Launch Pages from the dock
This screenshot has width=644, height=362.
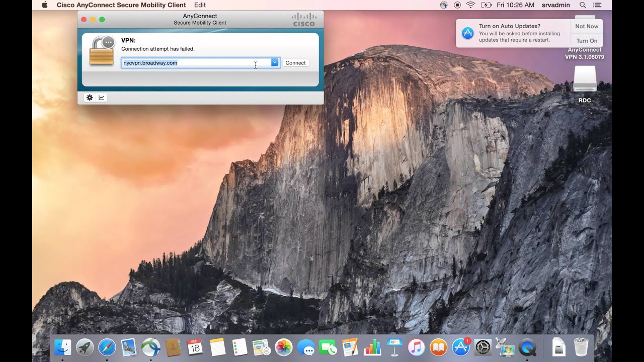tap(350, 347)
